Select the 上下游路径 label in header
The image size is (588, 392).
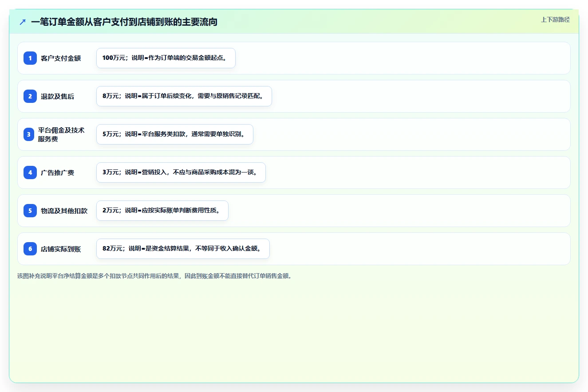tap(555, 20)
